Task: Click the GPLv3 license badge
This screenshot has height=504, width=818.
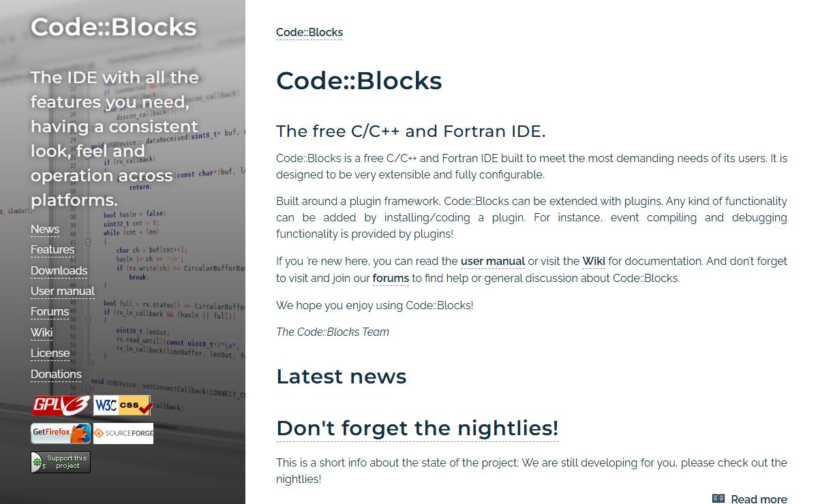Action: tap(60, 405)
